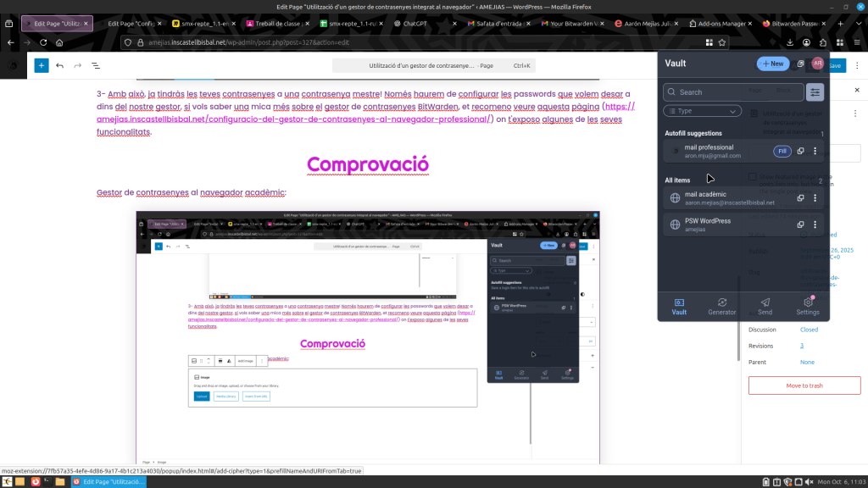
Task: Pop out Bitwarden into a new window
Action: pos(801,64)
